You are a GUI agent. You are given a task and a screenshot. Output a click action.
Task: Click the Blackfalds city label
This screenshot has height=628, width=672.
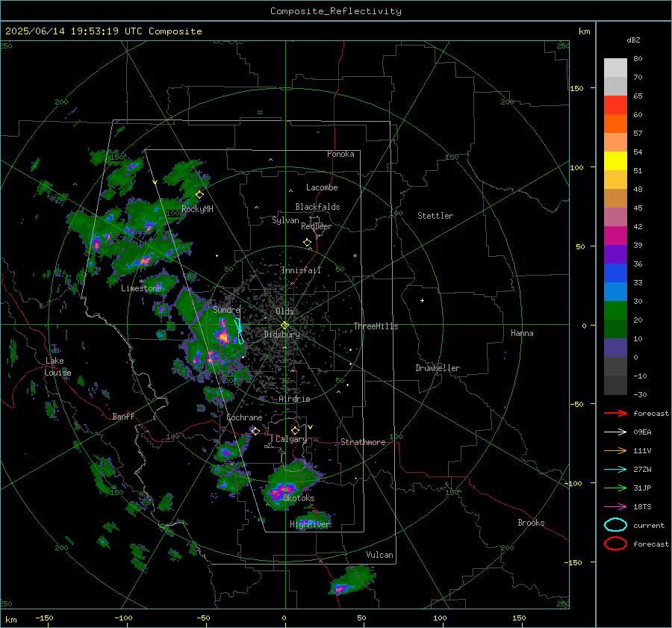[317, 207]
